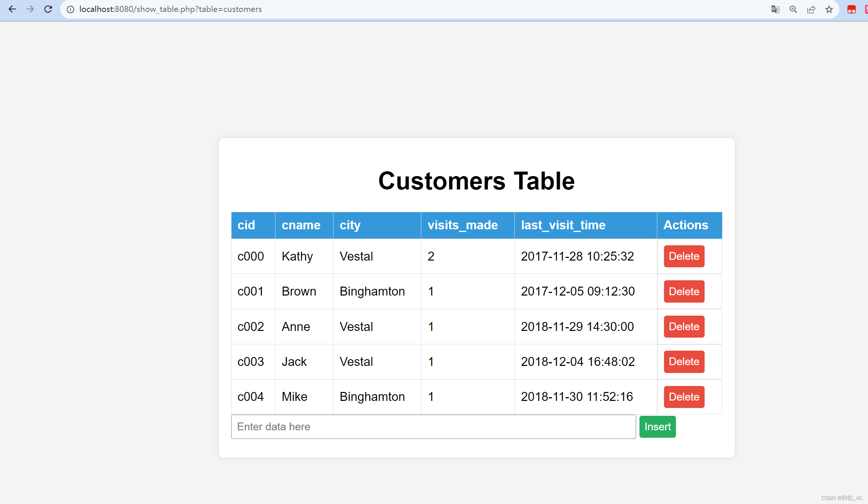Click the last_visit_time column header
The width and height of the screenshot is (868, 504).
coord(563,225)
